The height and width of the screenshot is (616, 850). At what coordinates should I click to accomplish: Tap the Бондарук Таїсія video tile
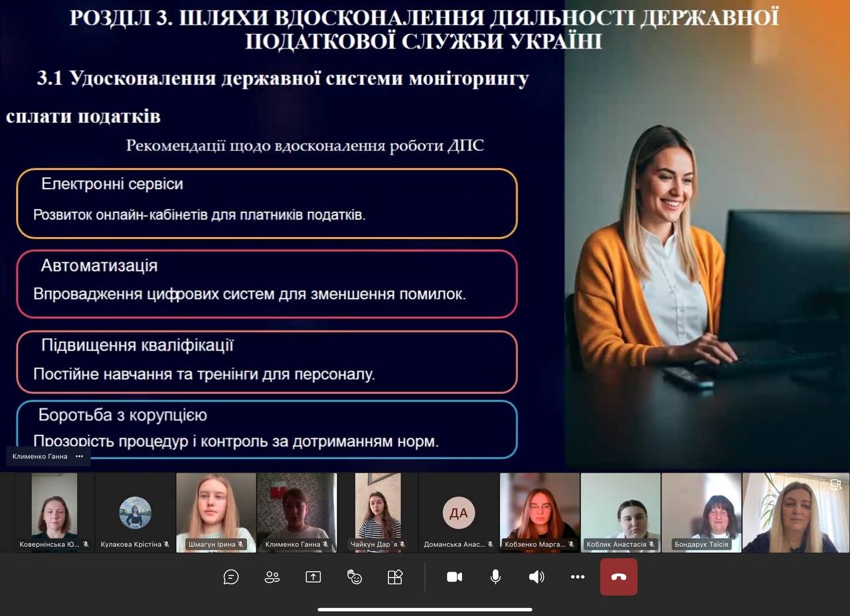pos(701,511)
